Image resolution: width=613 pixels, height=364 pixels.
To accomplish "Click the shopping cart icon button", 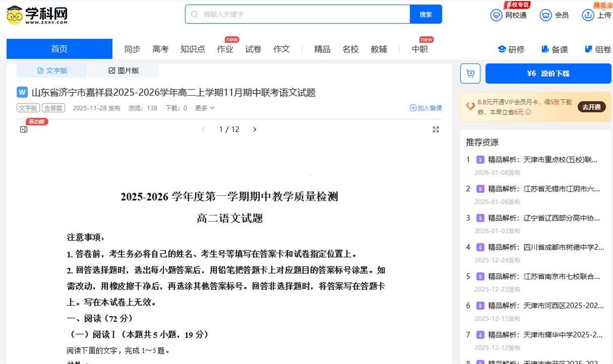I will pos(470,73).
